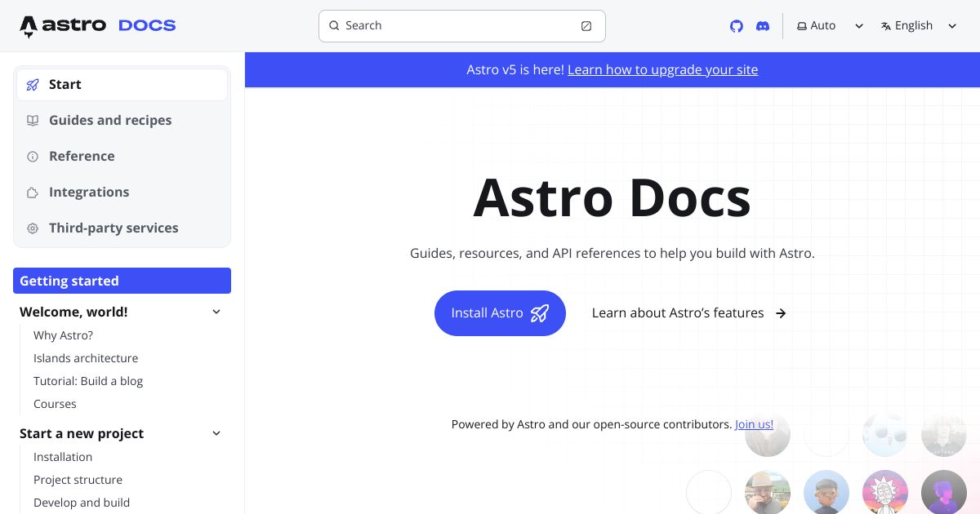The image size is (980, 514).
Task: Open the Project structure page
Action: [x=78, y=480]
